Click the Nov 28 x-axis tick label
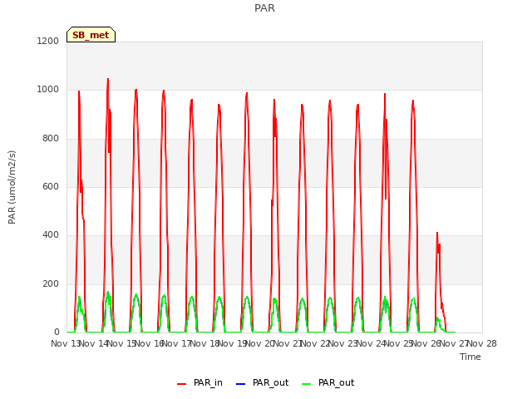Image resolution: width=532 pixels, height=399 pixels. point(482,343)
